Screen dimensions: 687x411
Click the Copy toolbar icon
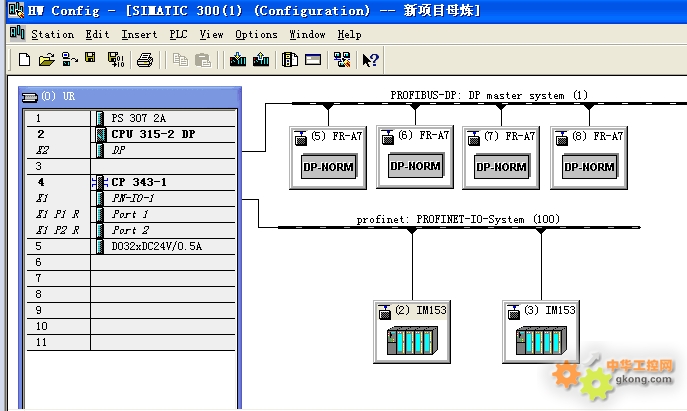click(180, 60)
